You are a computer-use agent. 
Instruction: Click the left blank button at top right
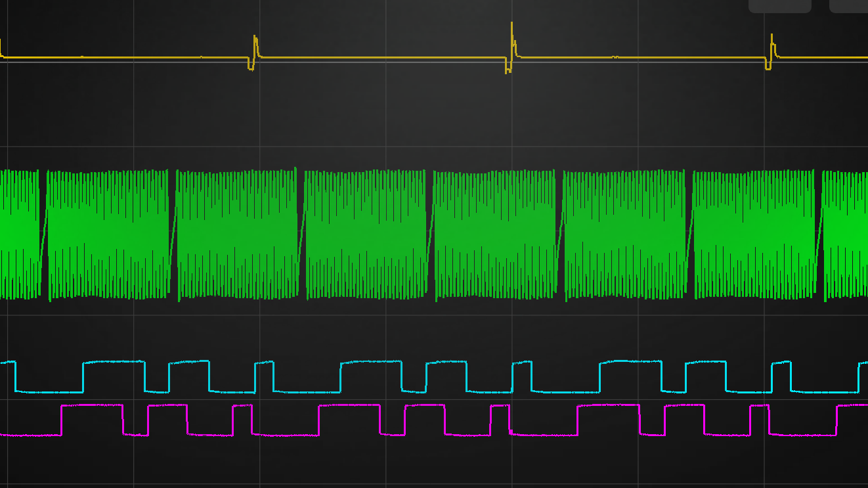point(779,5)
